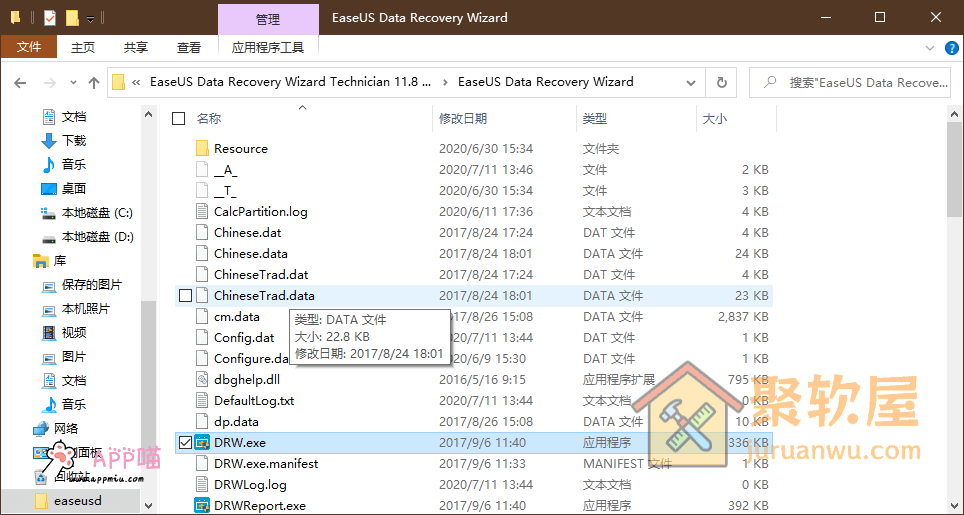Select the ChineseTrad.dat file name
The width and height of the screenshot is (964, 515).
pyautogui.click(x=261, y=275)
